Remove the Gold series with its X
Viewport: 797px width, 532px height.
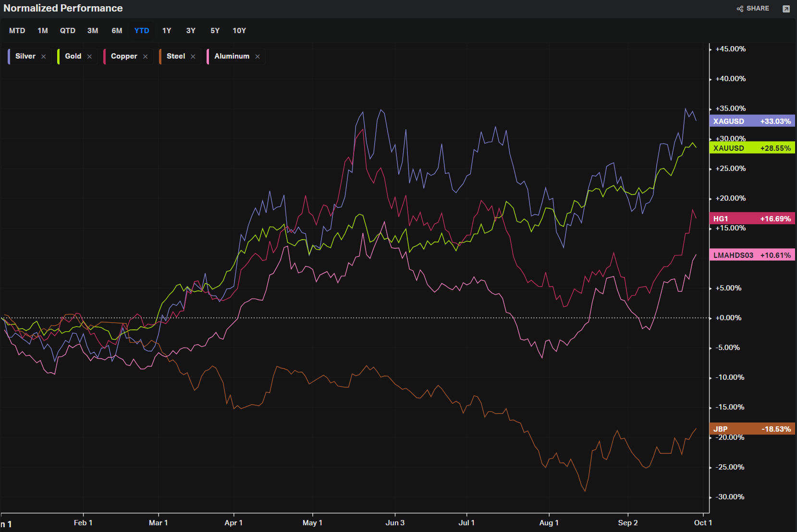(x=89, y=57)
